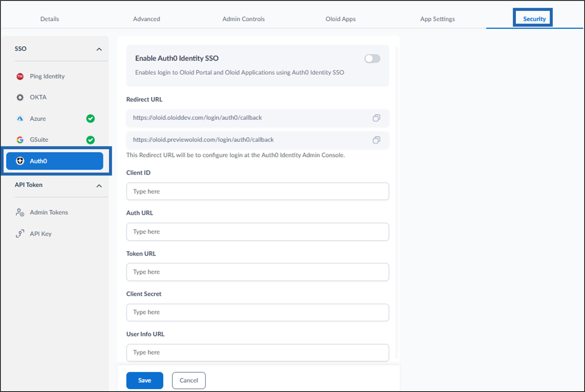585x392 pixels.
Task: Switch to the Advanced tab
Action: coord(146,19)
